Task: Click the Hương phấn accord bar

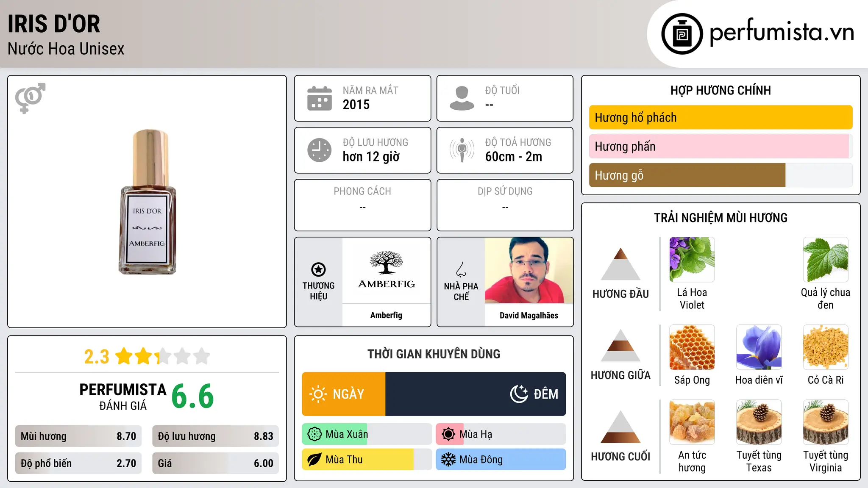Action: pyautogui.click(x=721, y=146)
